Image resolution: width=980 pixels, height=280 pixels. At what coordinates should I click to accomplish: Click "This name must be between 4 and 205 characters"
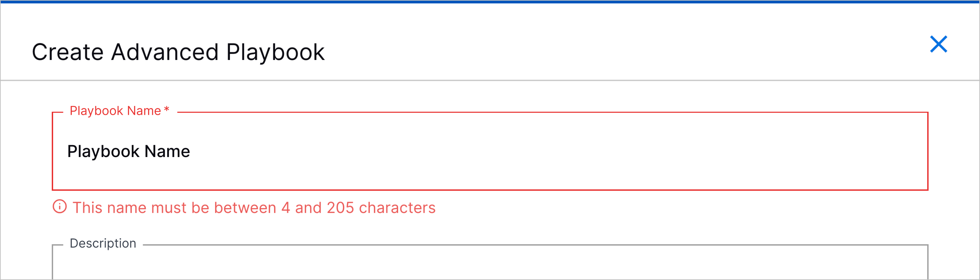click(x=255, y=208)
